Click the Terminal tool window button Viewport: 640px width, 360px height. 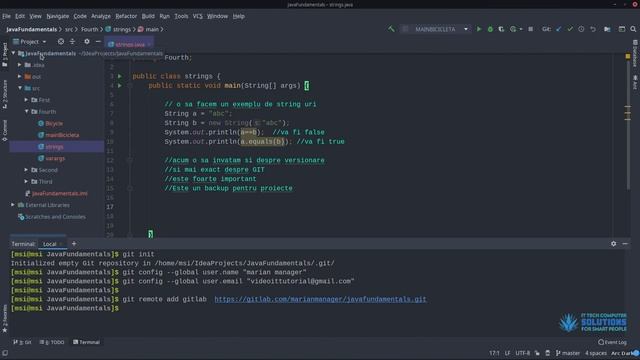point(87,342)
